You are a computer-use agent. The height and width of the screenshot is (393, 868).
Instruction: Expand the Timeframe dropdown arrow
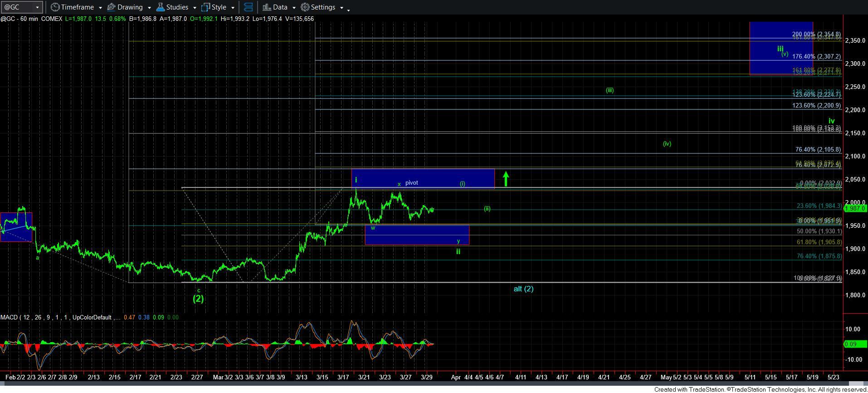(x=100, y=8)
